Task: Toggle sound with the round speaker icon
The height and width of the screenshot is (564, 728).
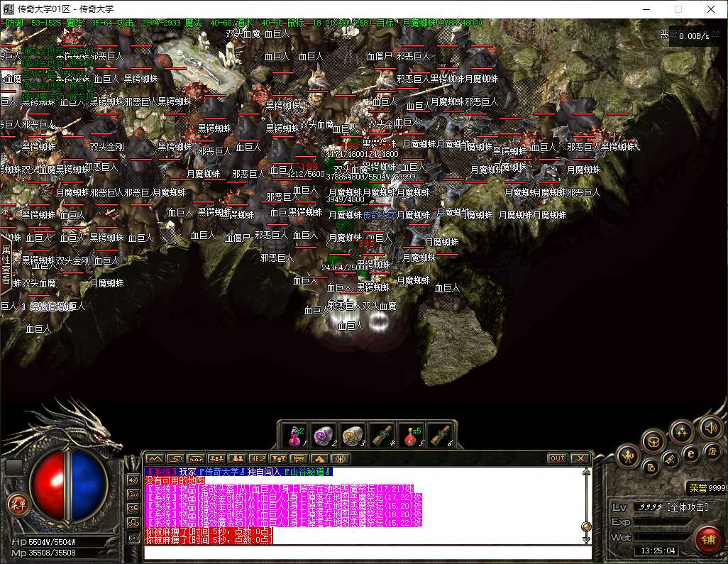Action: click(710, 428)
